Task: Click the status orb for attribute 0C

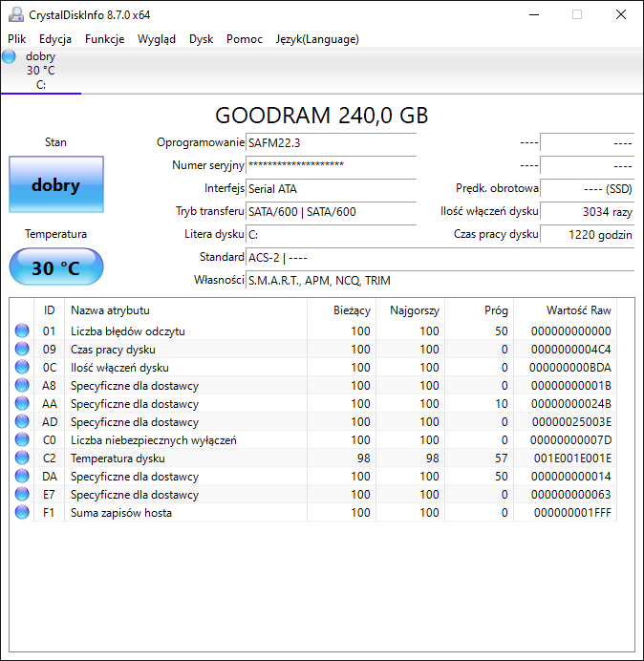Action: (x=22, y=367)
